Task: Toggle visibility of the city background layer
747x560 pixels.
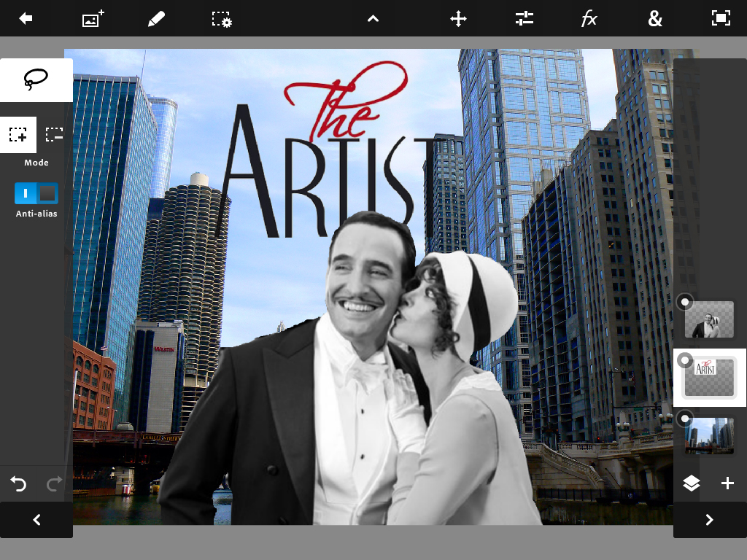Action: coord(684,419)
